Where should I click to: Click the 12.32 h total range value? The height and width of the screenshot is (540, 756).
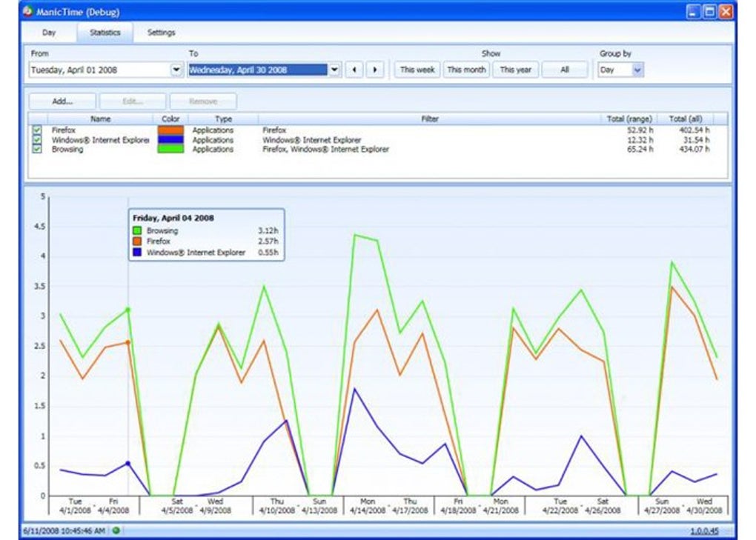[x=640, y=140]
